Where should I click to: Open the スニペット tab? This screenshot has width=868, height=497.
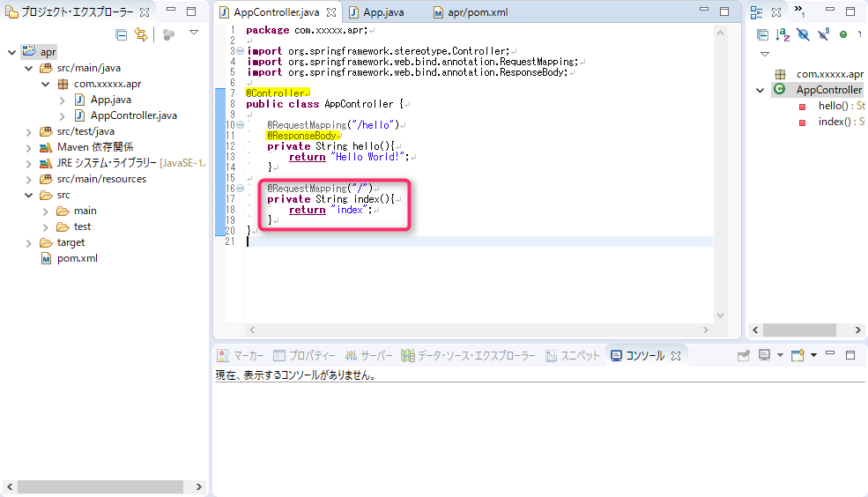[573, 355]
